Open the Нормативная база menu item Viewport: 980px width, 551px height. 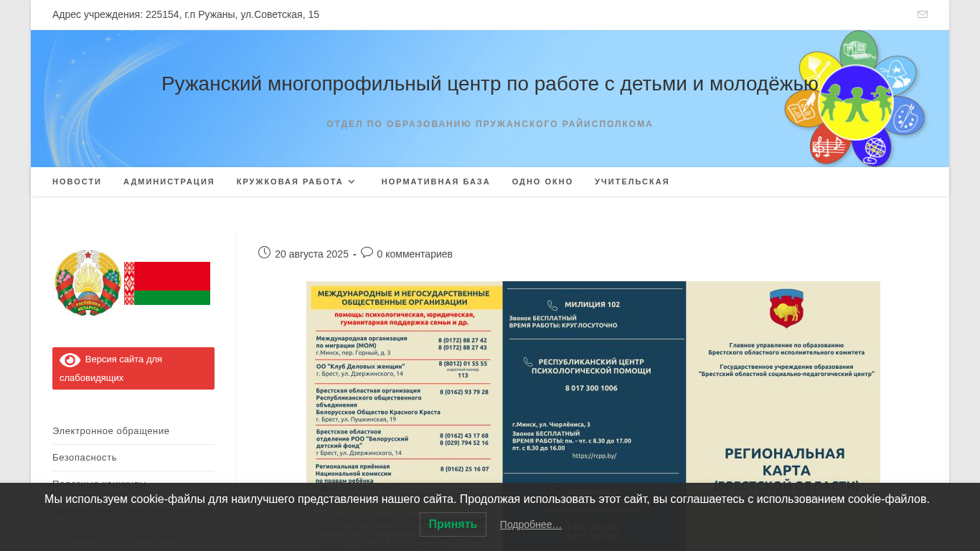(x=435, y=182)
